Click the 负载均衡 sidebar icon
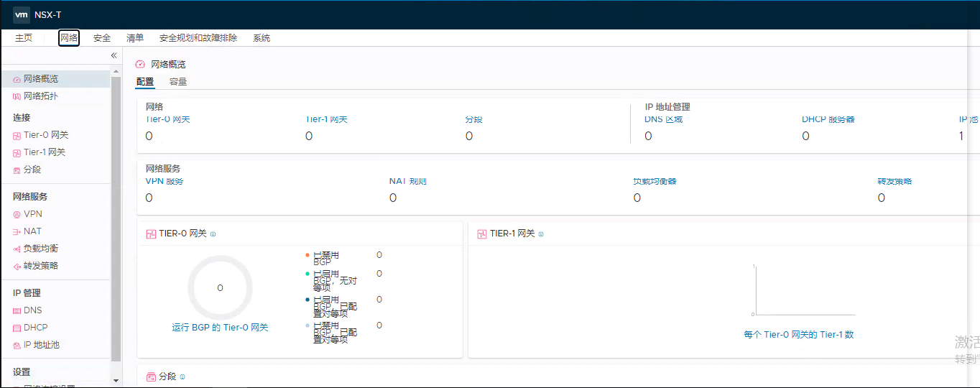980x388 pixels. point(17,249)
